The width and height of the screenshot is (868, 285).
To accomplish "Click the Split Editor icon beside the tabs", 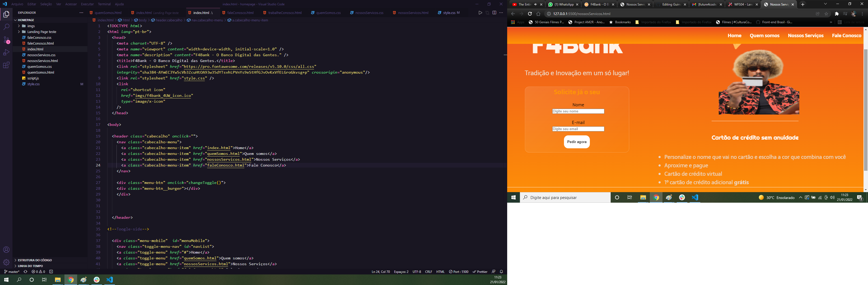I will click(x=494, y=12).
